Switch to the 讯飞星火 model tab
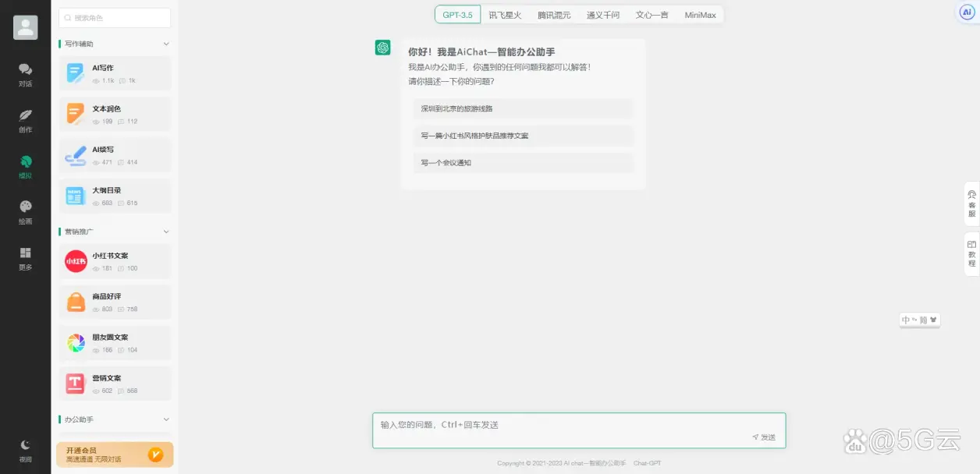980x474 pixels. [505, 15]
